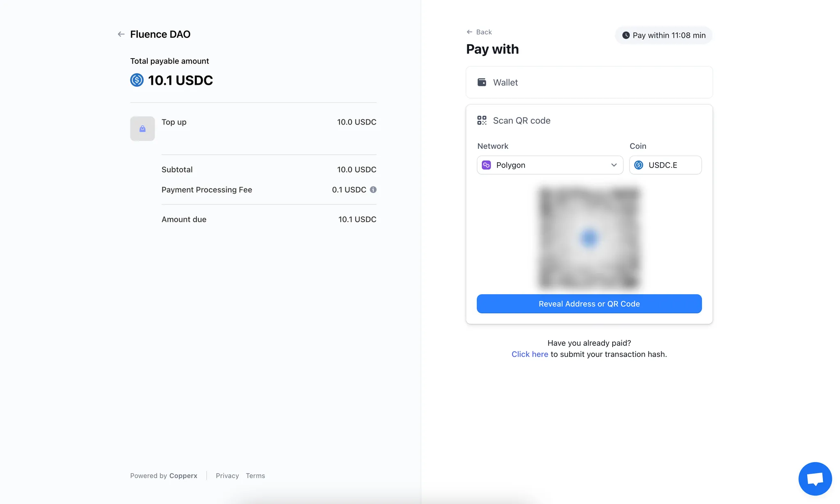Click the QR code icon beside Scan QR code
The image size is (840, 504).
pyautogui.click(x=482, y=120)
